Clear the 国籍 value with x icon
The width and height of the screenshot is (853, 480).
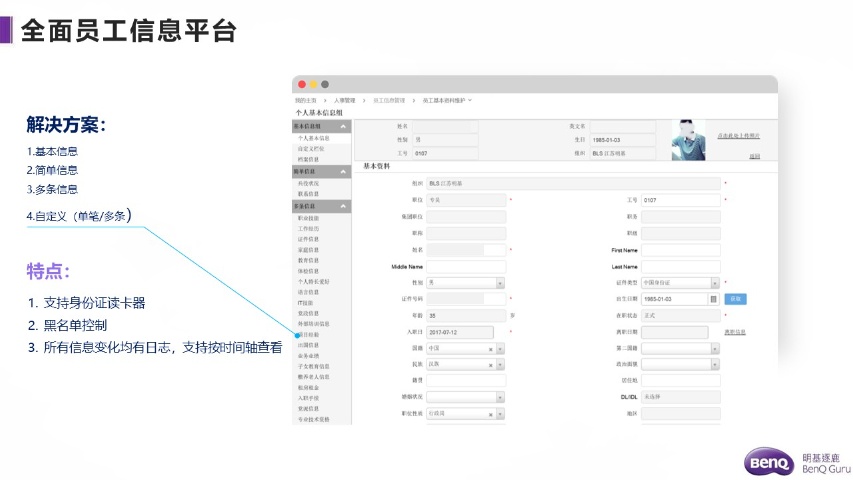pyautogui.click(x=491, y=349)
